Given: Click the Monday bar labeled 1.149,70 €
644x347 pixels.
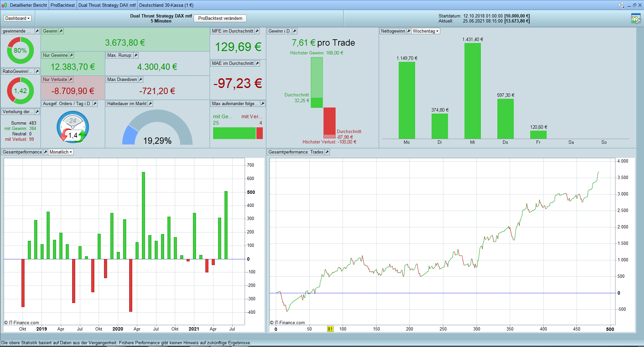Looking at the screenshot, I should point(407,100).
